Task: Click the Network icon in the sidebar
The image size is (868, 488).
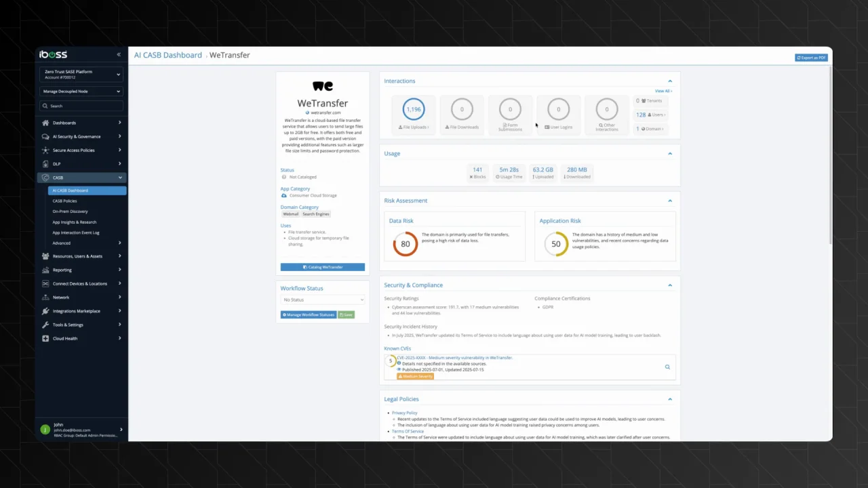Action: [x=45, y=297]
